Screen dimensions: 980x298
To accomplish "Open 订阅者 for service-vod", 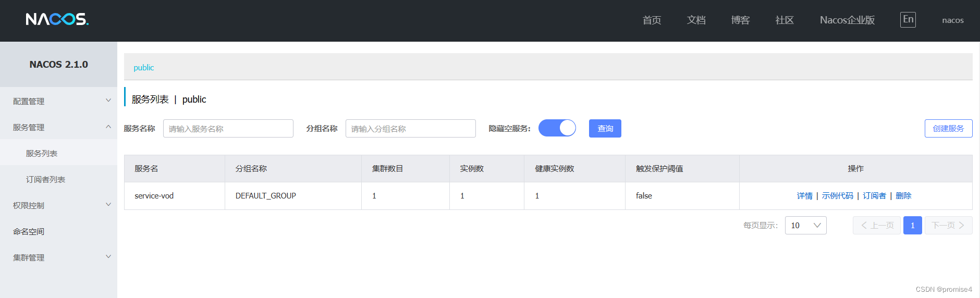I will 875,196.
